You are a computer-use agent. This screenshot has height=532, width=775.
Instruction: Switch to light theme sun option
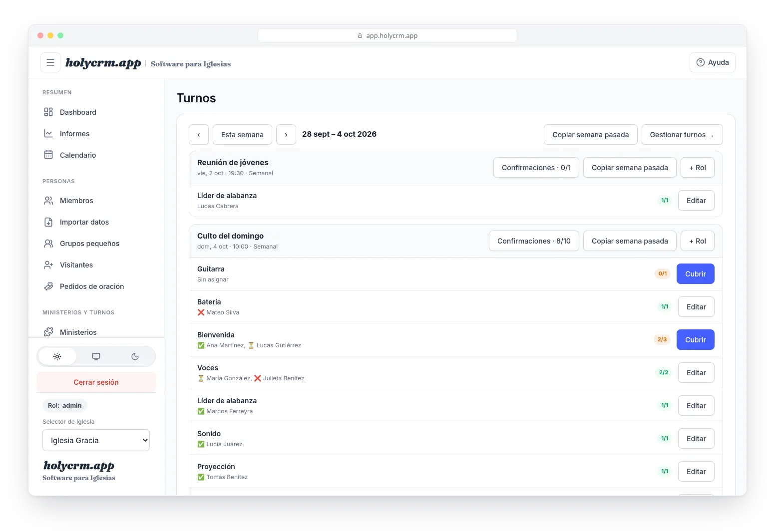pyautogui.click(x=57, y=356)
